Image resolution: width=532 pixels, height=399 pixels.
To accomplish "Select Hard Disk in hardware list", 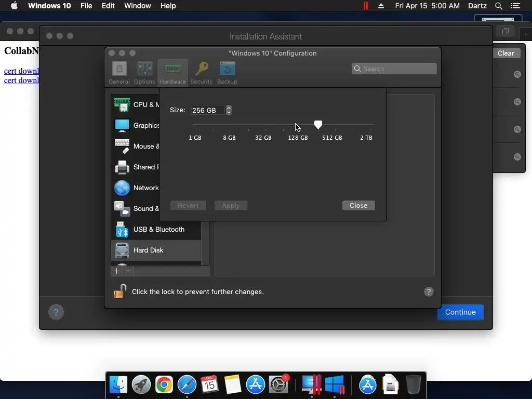I will (x=156, y=250).
